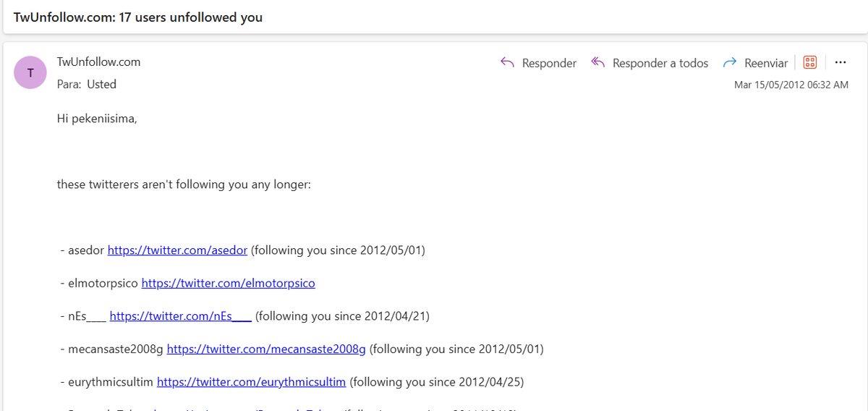Screen dimensions: 868x411
Task: Open the twitter.com/nEs___ link
Action: point(181,315)
